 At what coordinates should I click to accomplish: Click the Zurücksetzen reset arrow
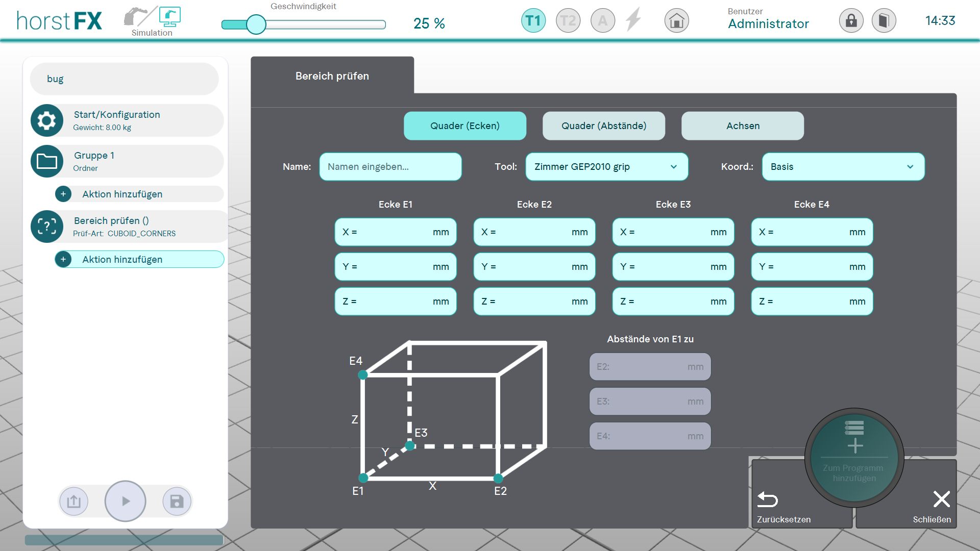tap(767, 499)
